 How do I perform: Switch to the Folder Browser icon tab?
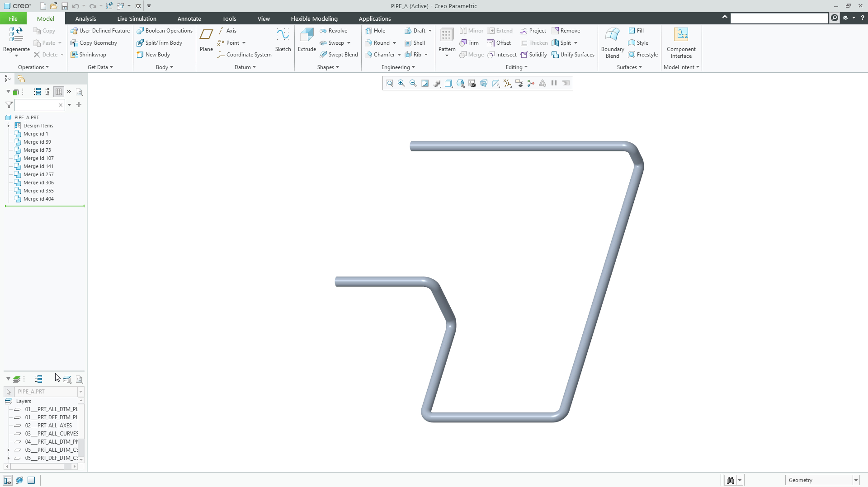point(21,79)
